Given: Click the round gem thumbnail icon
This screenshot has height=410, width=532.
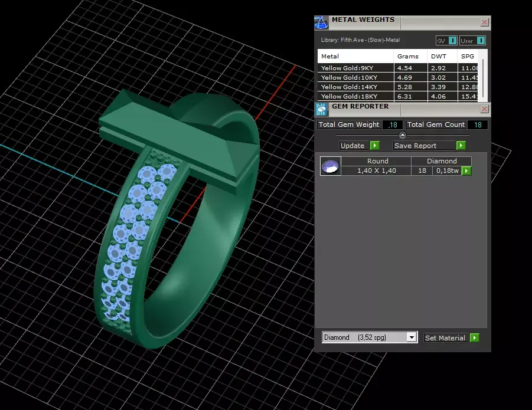Looking at the screenshot, I should click(x=331, y=166).
